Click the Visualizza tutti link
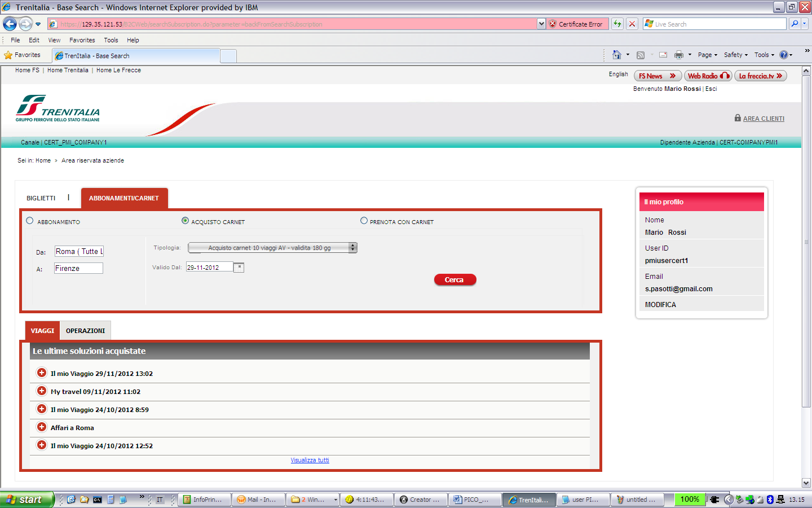 point(310,460)
